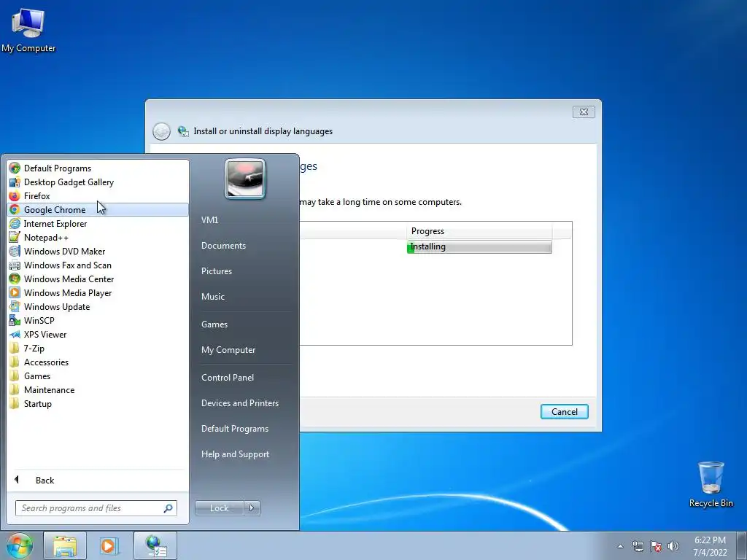Open Windows Media Player from the taskbar
Viewport: 747px width, 560px height.
click(x=109, y=545)
